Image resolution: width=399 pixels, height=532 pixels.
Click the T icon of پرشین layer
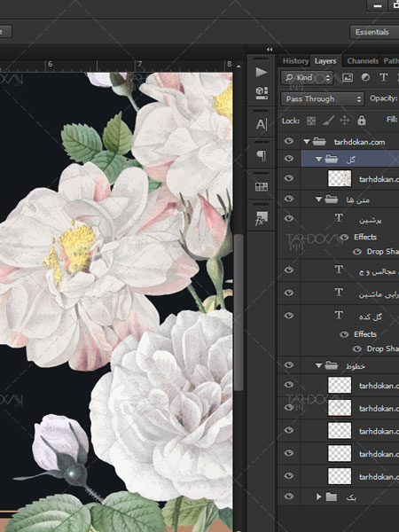tap(339, 218)
